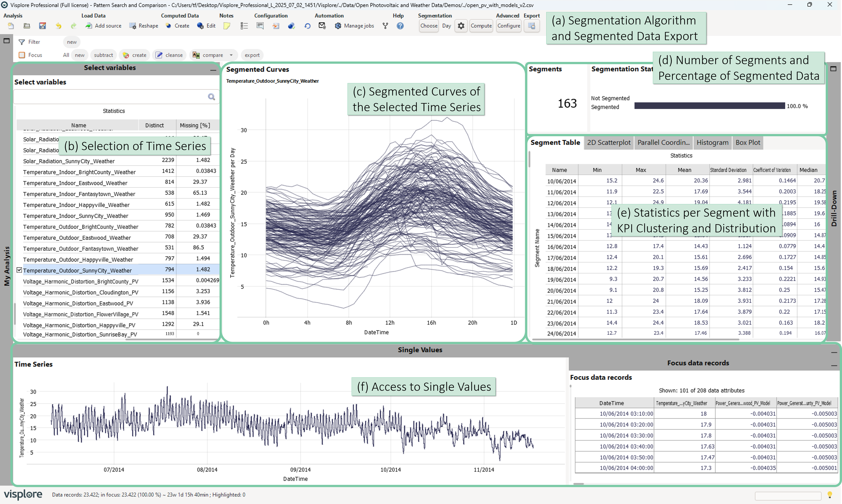Switch to the 2D Scatterplot tab

[608, 143]
